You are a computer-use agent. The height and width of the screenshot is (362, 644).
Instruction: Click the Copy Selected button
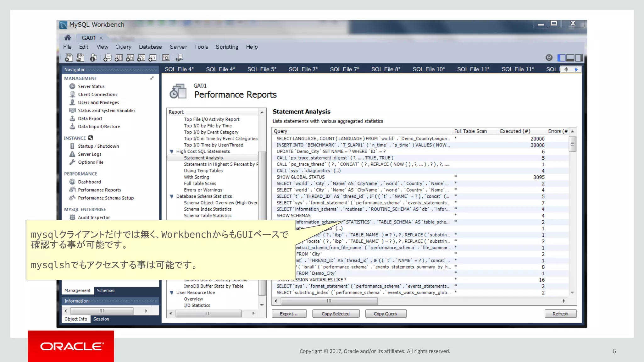point(336,314)
